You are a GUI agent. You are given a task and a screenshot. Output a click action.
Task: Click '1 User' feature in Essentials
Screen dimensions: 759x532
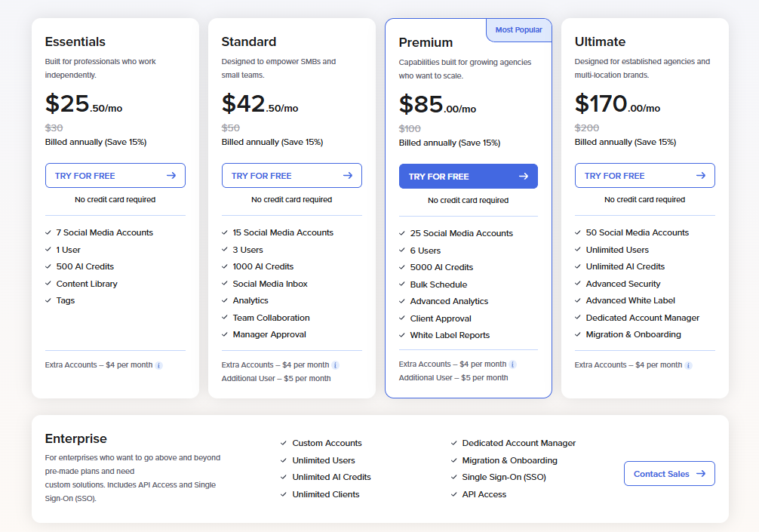(68, 250)
